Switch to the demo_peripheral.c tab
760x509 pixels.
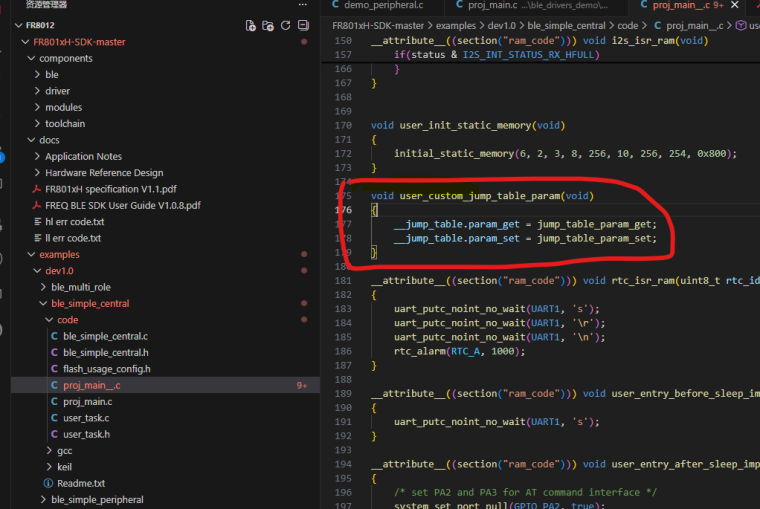coord(383,5)
